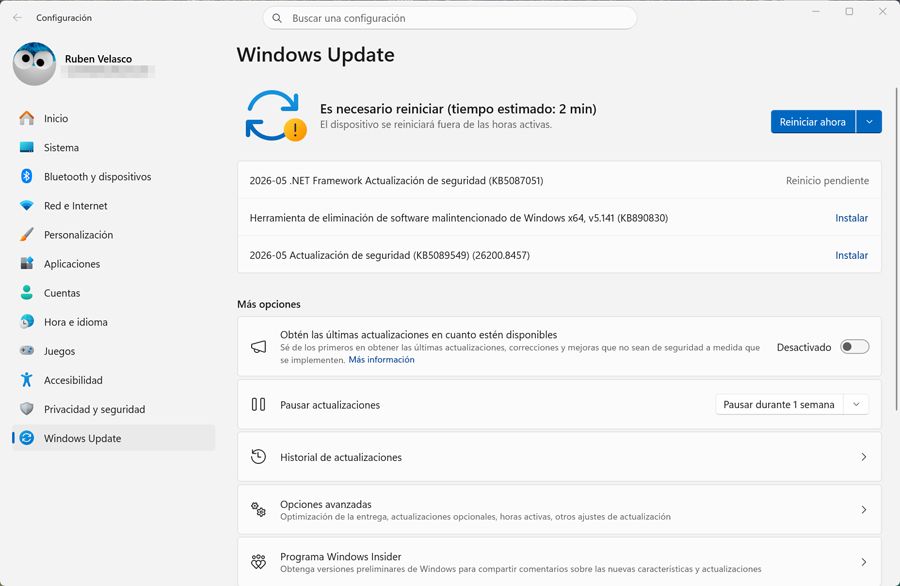Toggle the latest updates Desactivado switch
900x586 pixels.
click(x=855, y=347)
